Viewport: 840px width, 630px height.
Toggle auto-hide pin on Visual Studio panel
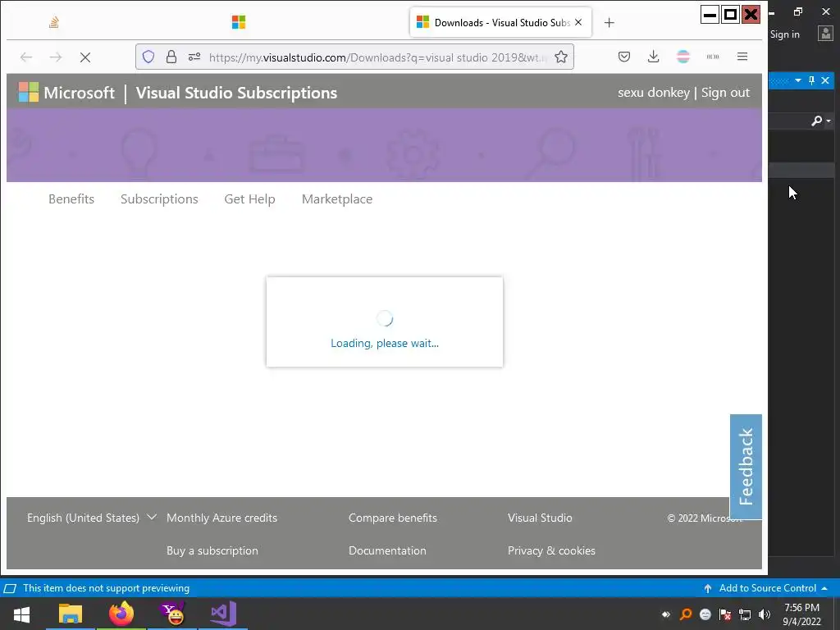[x=811, y=80]
